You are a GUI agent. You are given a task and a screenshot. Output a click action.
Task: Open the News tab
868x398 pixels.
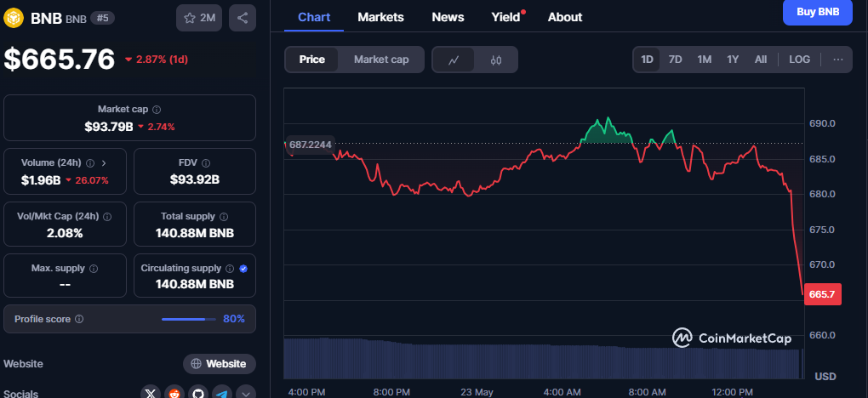click(448, 17)
